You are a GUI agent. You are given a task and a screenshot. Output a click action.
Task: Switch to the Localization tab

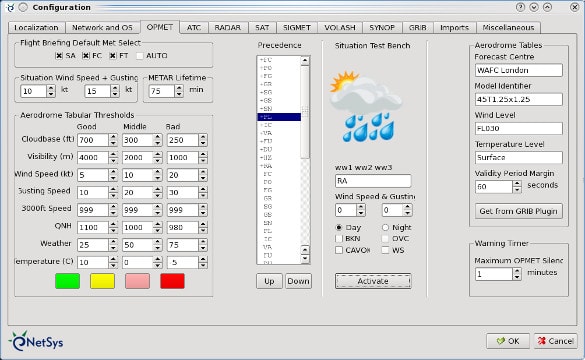tap(36, 28)
